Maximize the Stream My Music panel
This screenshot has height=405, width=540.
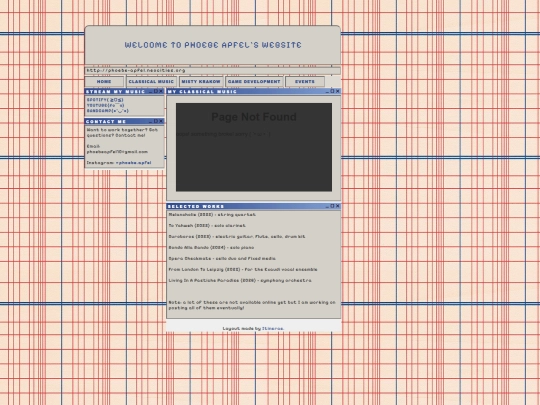tap(156, 91)
